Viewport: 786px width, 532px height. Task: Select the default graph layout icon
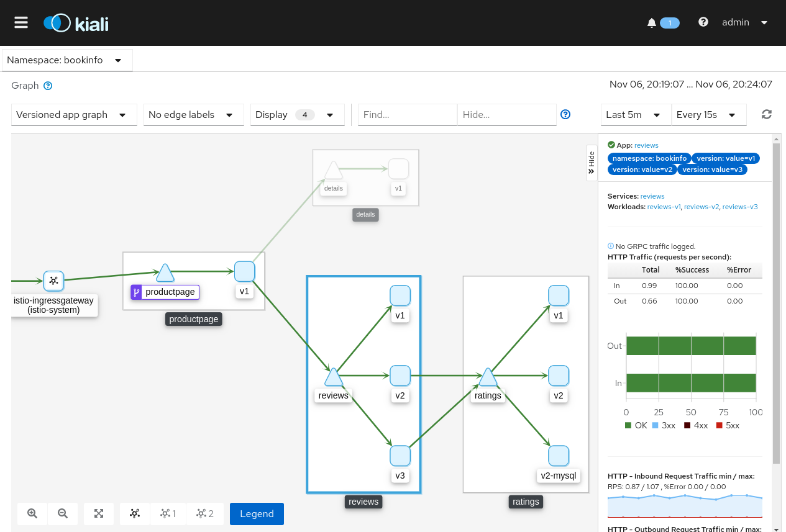[135, 513]
